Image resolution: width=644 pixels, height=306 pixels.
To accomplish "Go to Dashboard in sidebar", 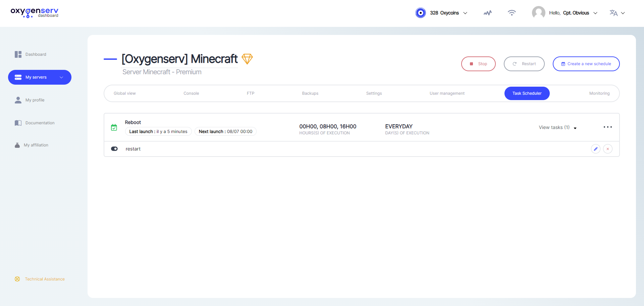I will coord(36,54).
